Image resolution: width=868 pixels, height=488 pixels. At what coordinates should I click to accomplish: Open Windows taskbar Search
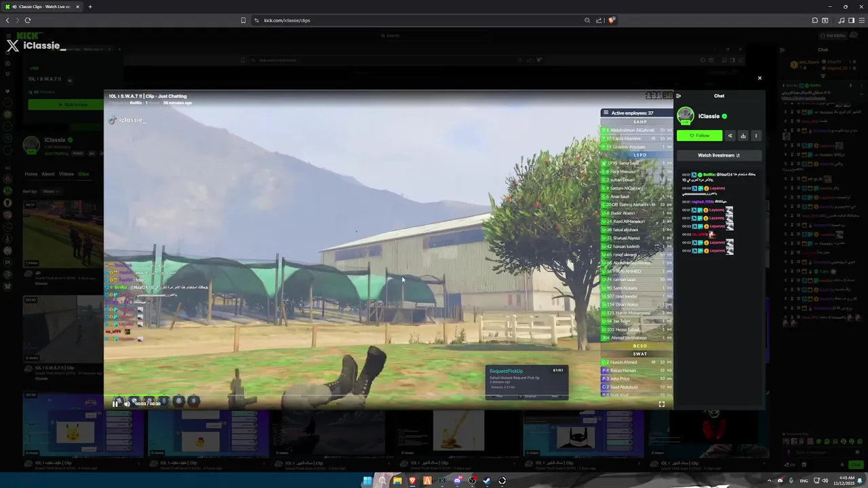(382, 481)
